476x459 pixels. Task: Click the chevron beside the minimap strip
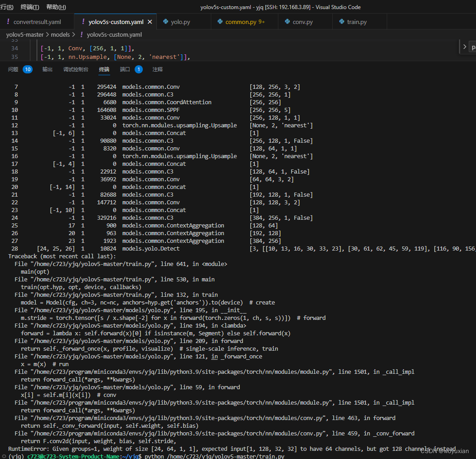(465, 47)
